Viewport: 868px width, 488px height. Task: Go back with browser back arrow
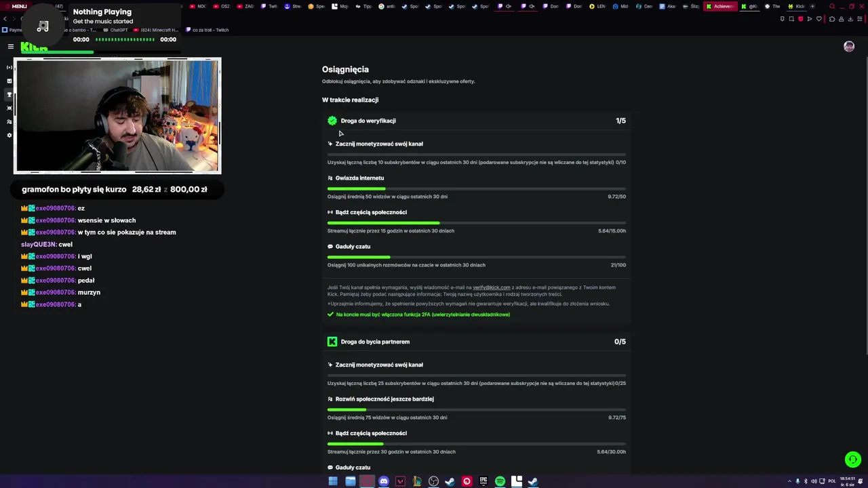pyautogui.click(x=5, y=19)
